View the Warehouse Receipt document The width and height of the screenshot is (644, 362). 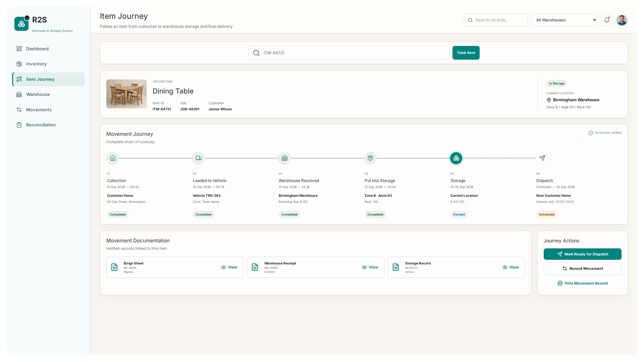tap(370, 267)
